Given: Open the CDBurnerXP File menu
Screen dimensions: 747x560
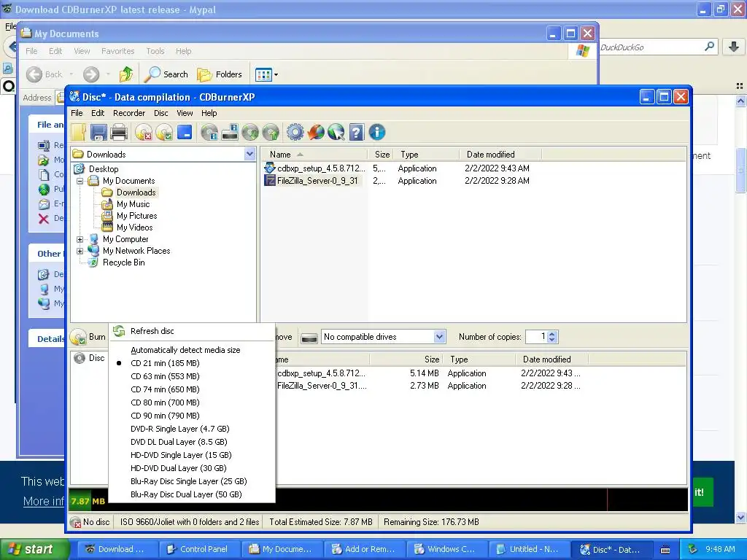Looking at the screenshot, I should point(77,113).
